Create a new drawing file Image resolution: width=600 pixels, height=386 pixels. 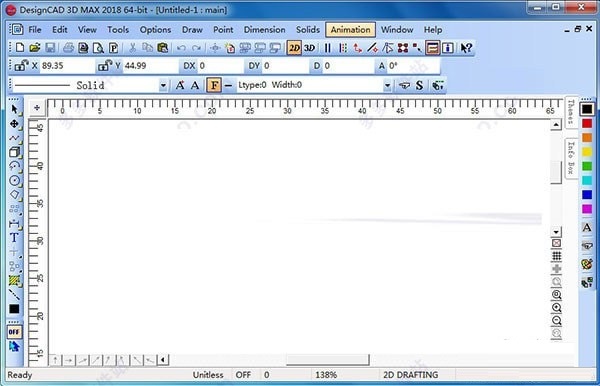click(x=20, y=48)
